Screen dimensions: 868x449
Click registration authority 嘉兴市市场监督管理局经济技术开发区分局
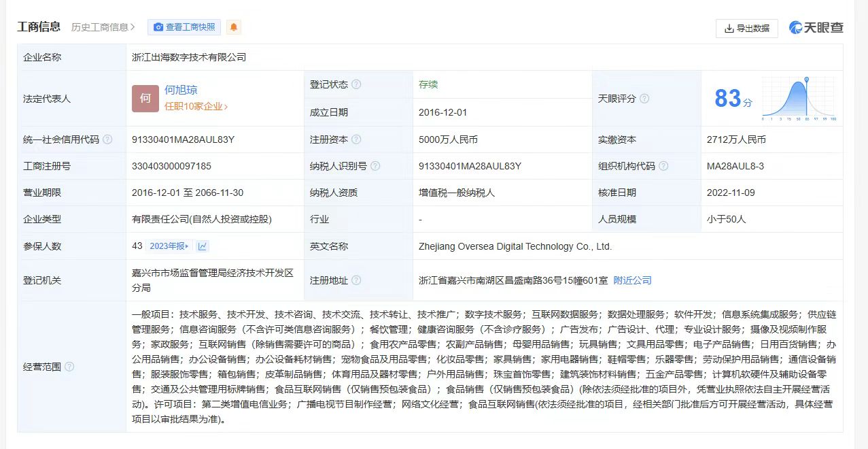(213, 280)
